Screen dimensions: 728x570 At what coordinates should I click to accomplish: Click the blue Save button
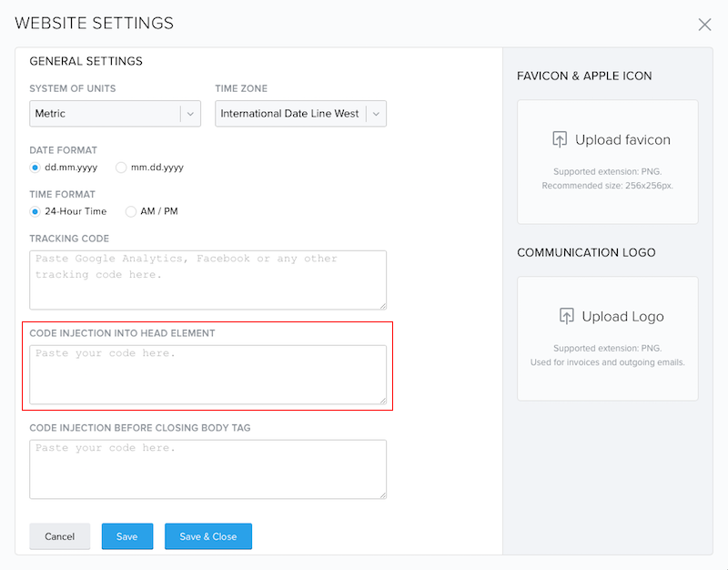click(127, 536)
